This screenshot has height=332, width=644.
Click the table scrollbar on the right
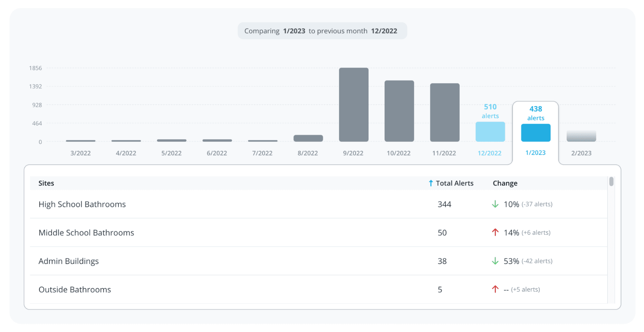611,183
